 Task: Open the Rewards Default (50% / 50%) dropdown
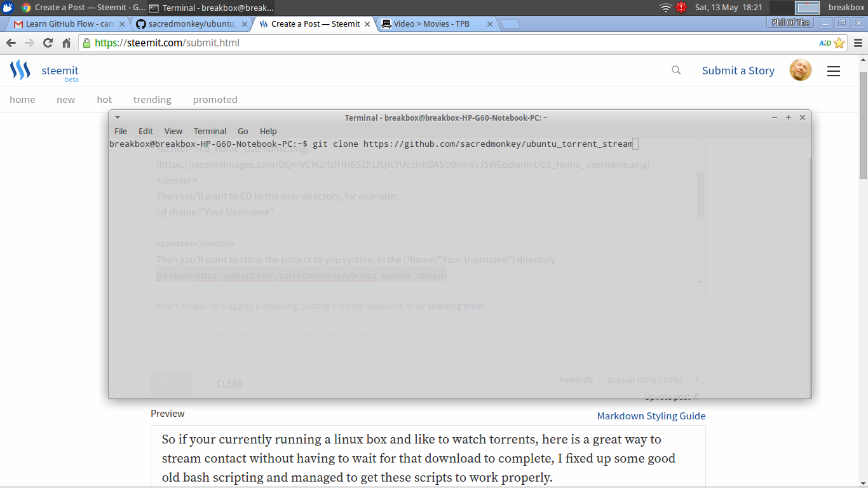tap(653, 380)
